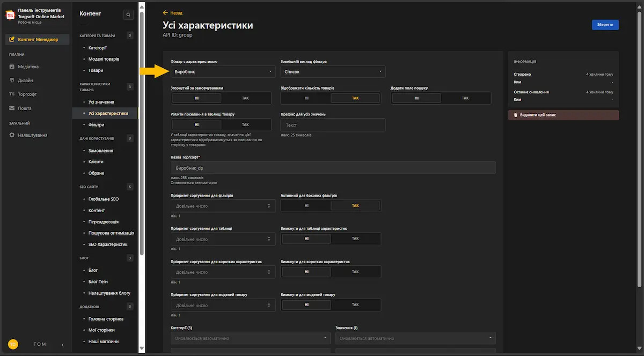
Task: Select Фільтри in the content menu
Action: [97, 125]
